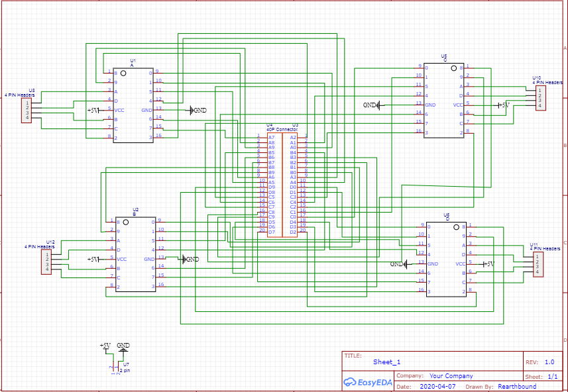Select the +5V symbol at U6 VCC pin
This screenshot has width=568, height=392.
coord(488,264)
